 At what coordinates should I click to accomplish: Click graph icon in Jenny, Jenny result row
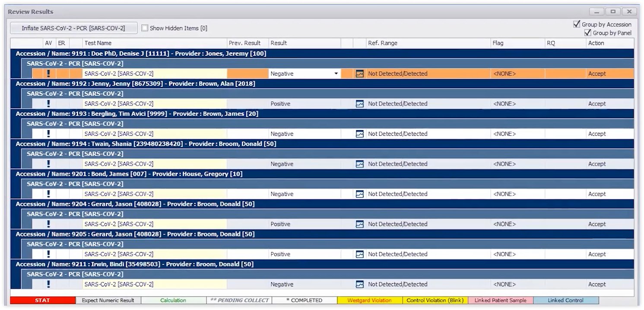pos(359,104)
